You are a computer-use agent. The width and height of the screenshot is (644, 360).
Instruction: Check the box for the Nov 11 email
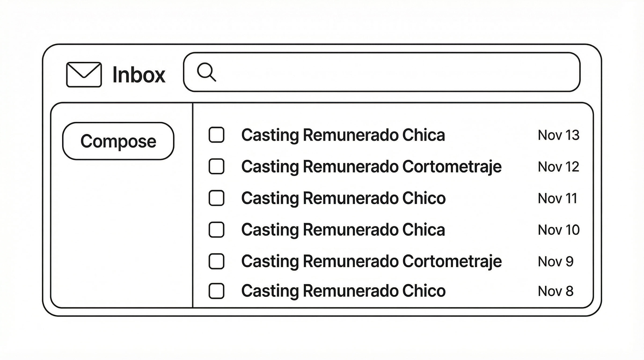coord(216,198)
